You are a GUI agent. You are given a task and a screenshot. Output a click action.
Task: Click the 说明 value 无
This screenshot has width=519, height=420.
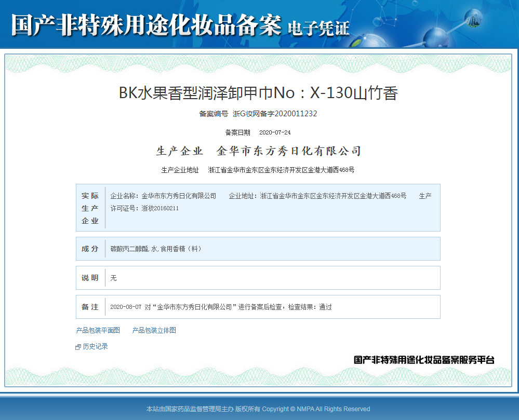(x=114, y=278)
